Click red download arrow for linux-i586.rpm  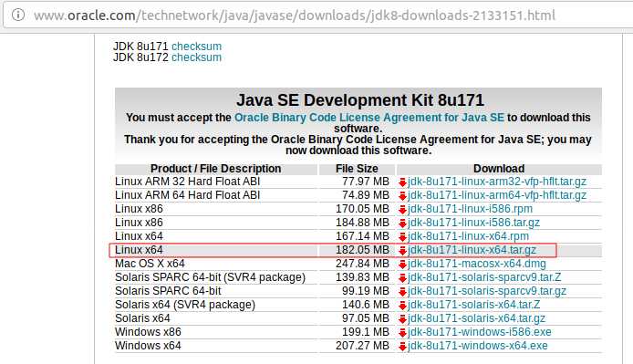pyautogui.click(x=402, y=210)
